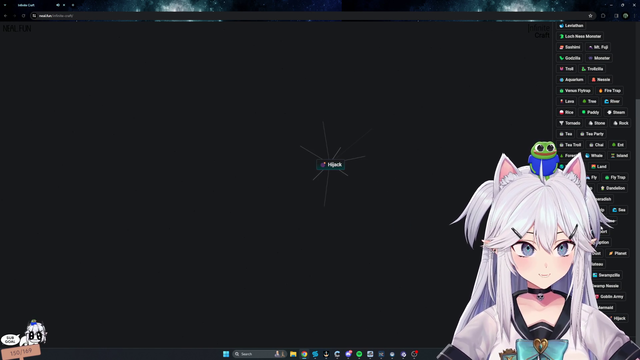640x360 pixels.
Task: Pick the Stone element
Action: coord(596,123)
